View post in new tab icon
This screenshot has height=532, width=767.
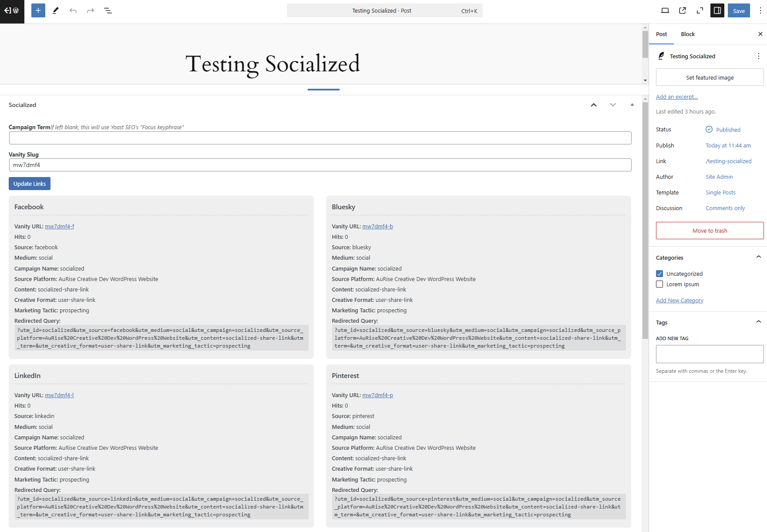[683, 10]
